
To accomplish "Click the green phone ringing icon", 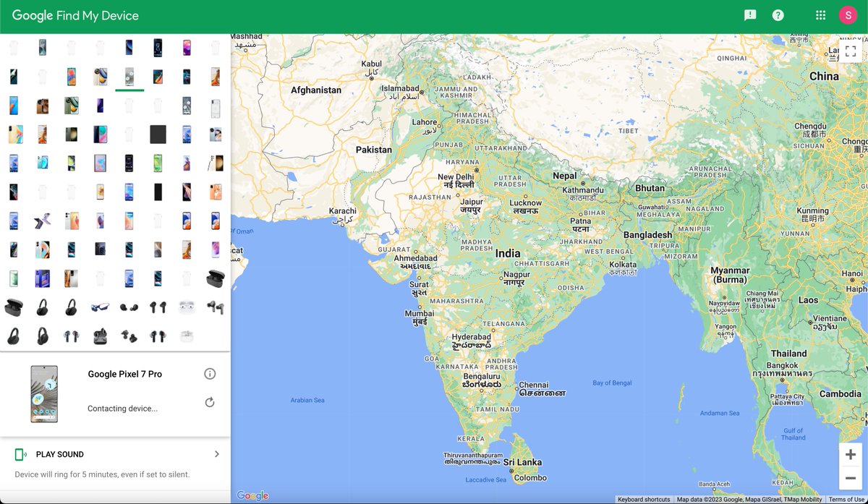I will pyautogui.click(x=21, y=454).
